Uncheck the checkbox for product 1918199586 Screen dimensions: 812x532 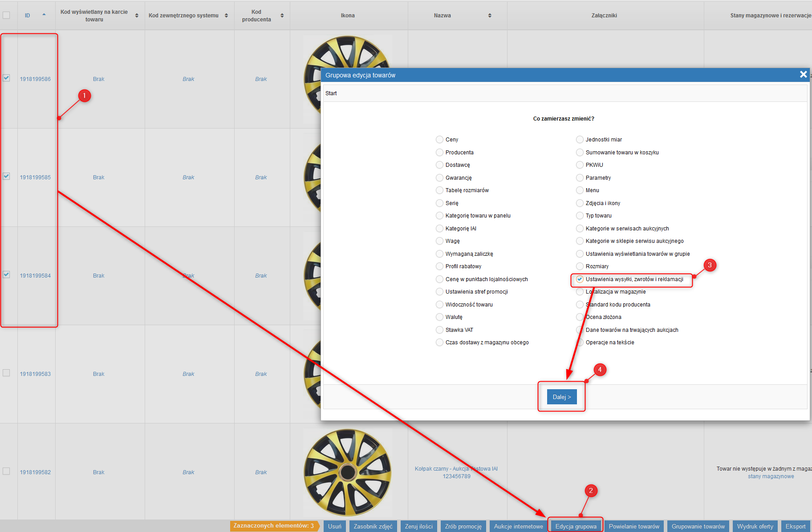(6, 78)
